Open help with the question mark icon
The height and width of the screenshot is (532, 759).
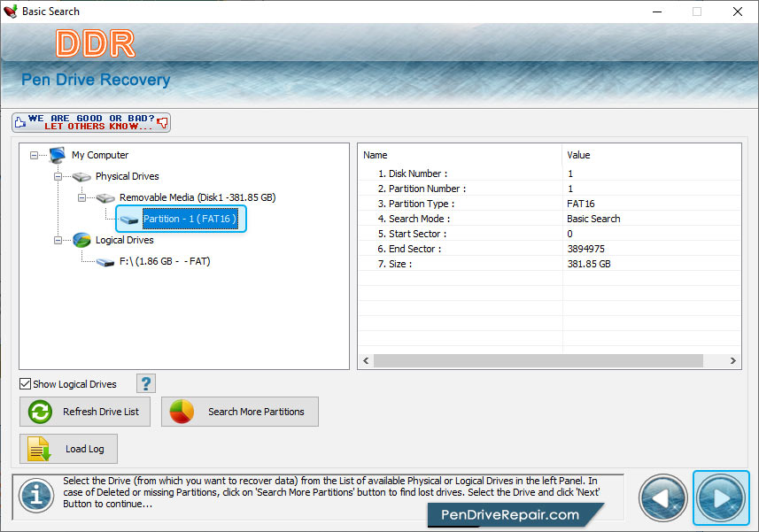(x=146, y=383)
